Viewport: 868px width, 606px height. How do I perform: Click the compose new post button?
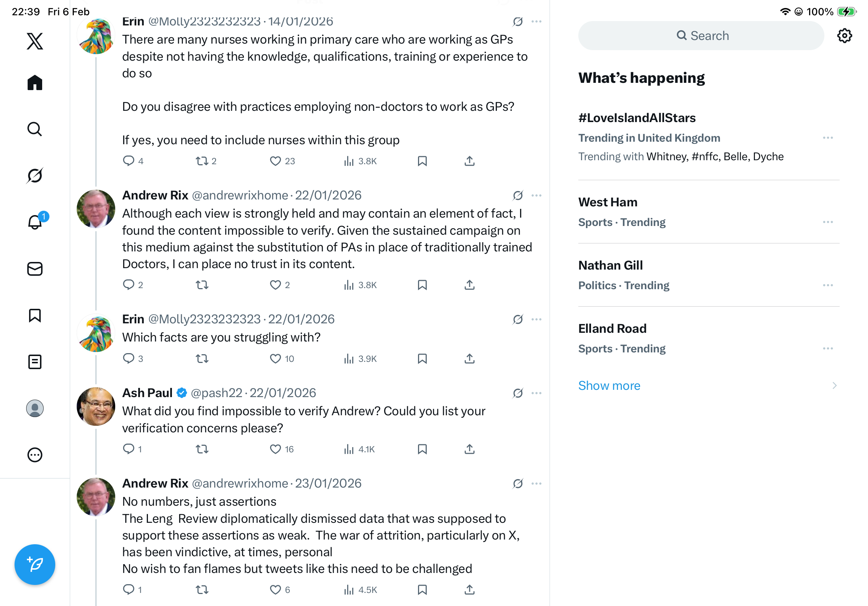35,565
